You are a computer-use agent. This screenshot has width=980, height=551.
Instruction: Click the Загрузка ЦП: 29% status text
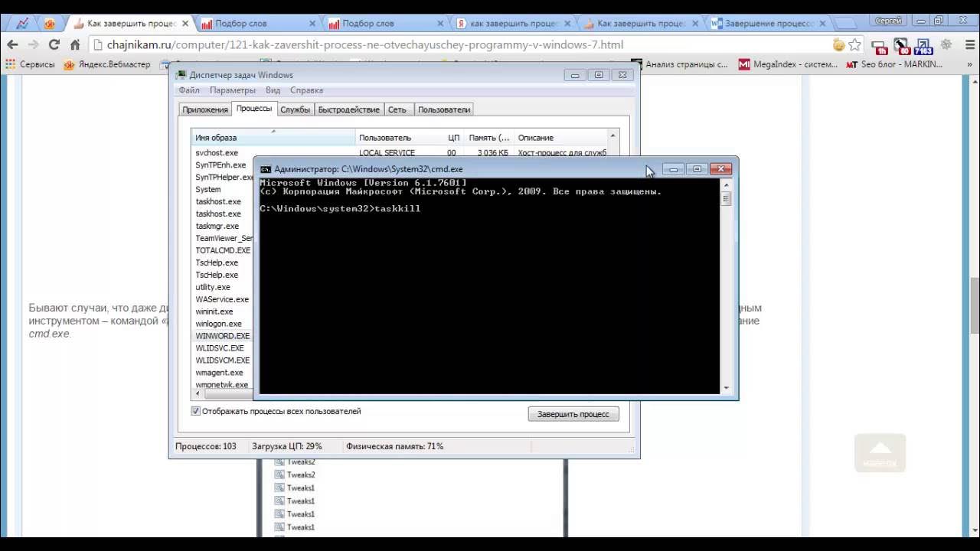[286, 446]
